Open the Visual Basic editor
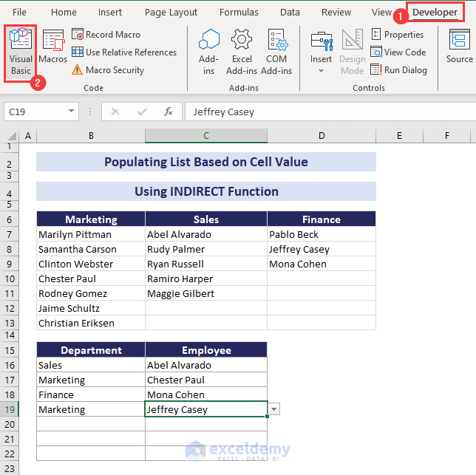This screenshot has width=476, height=475. (21, 52)
